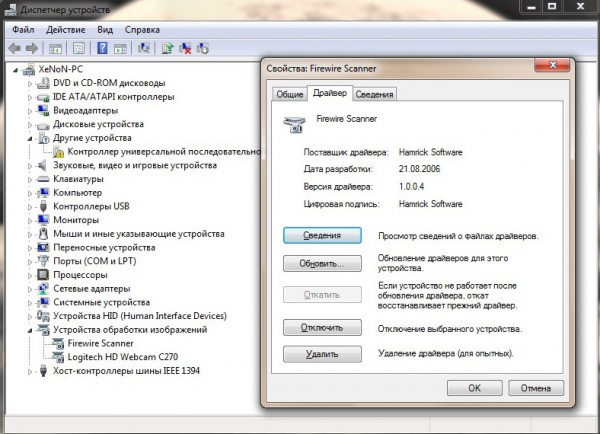600x434 pixels.
Task: Switch to the Общие tab
Action: pos(289,94)
